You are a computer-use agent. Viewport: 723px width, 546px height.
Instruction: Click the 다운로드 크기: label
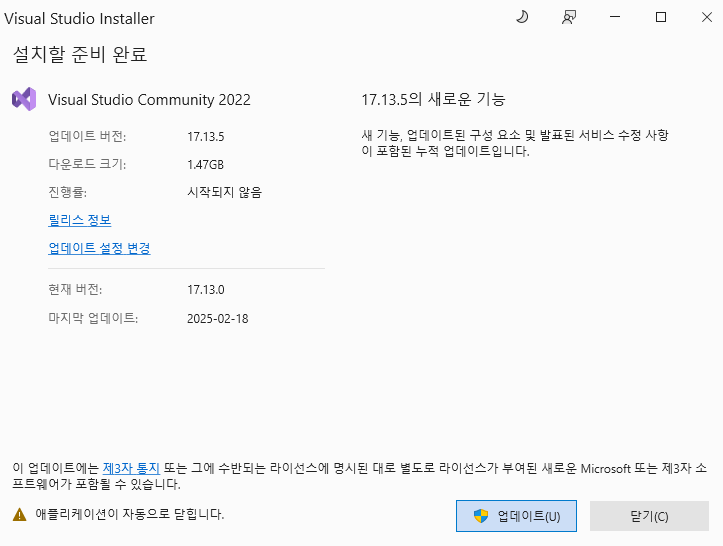tap(87, 164)
